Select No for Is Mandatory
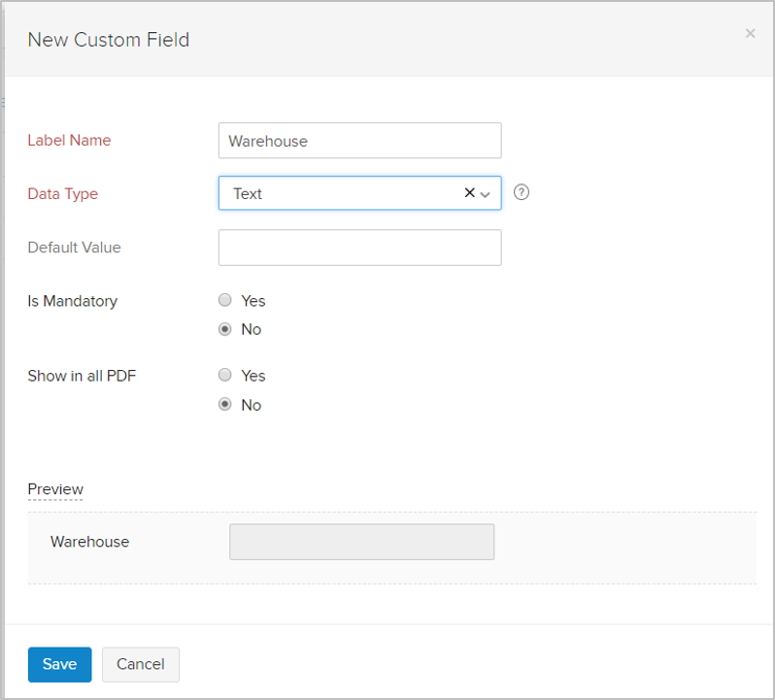This screenshot has height=700, width=775. [225, 329]
